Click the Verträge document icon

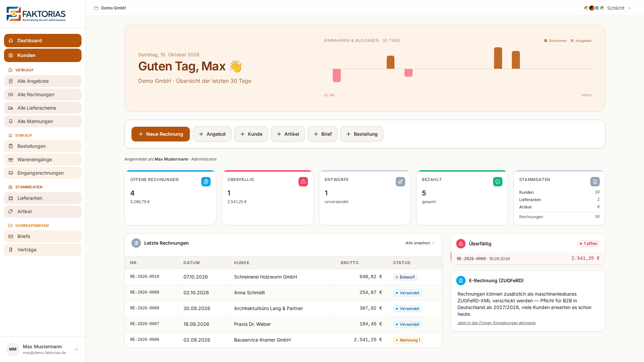[x=11, y=250]
